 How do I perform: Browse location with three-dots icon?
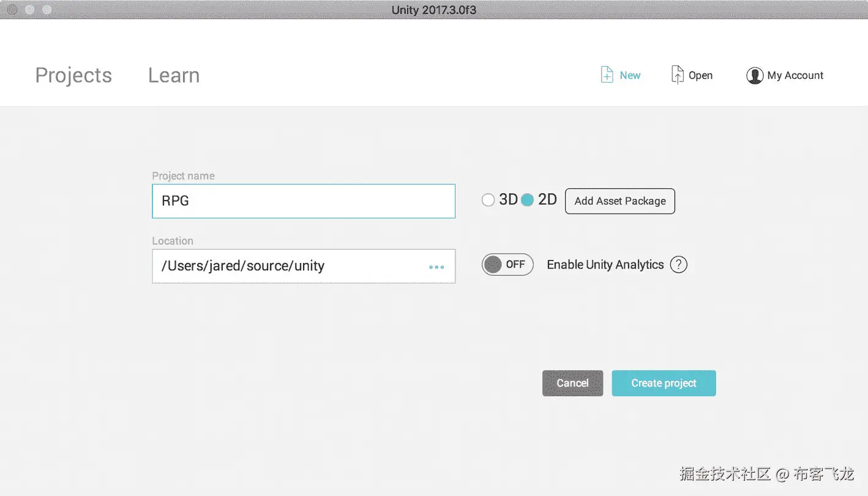436,267
